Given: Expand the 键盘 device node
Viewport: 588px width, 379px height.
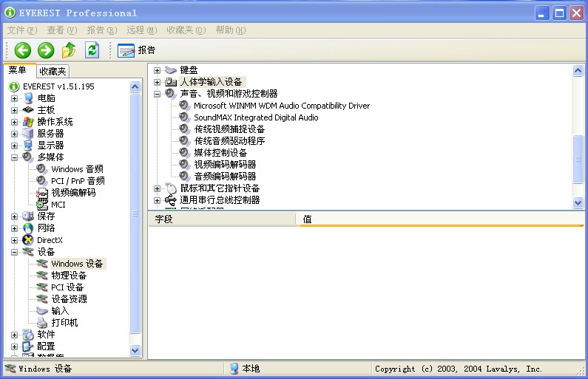Looking at the screenshot, I should click(157, 70).
